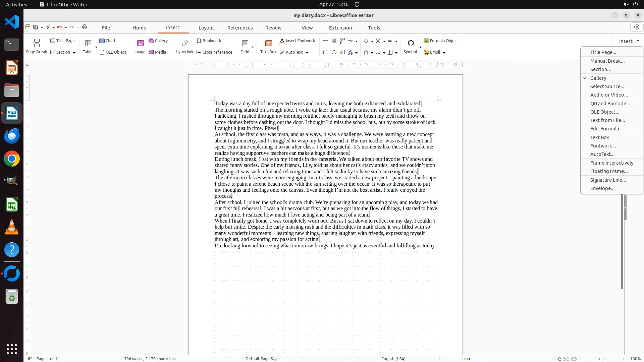
Task: Click the Page Break icon
Action: pyautogui.click(x=37, y=44)
